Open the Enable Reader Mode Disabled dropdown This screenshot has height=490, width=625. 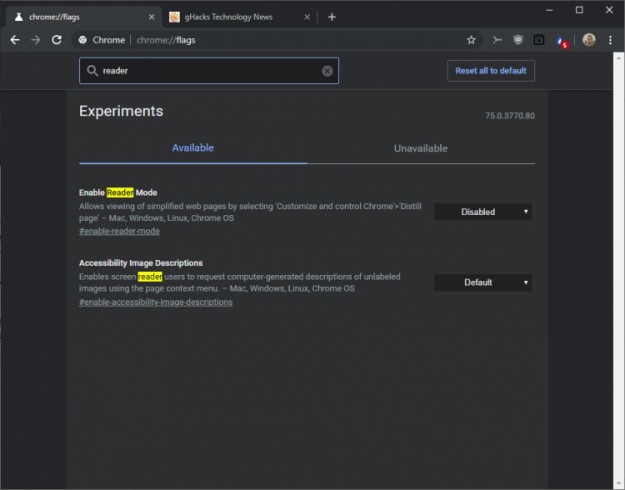(483, 212)
